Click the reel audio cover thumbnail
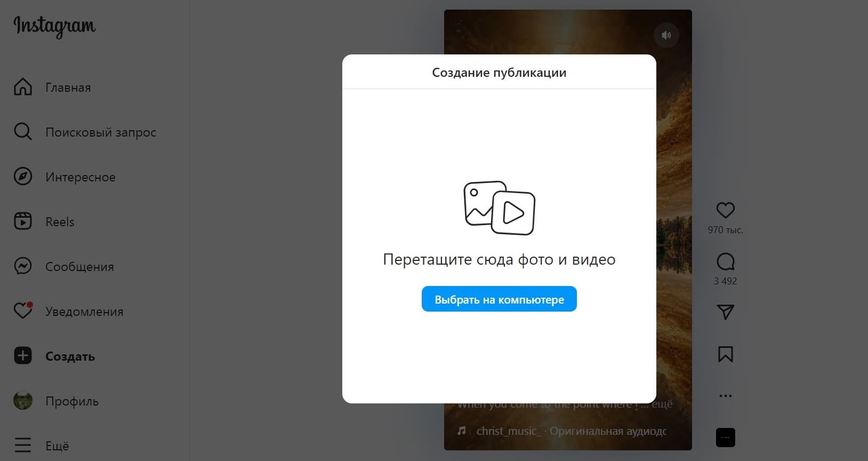This screenshot has width=868, height=461. point(725,438)
